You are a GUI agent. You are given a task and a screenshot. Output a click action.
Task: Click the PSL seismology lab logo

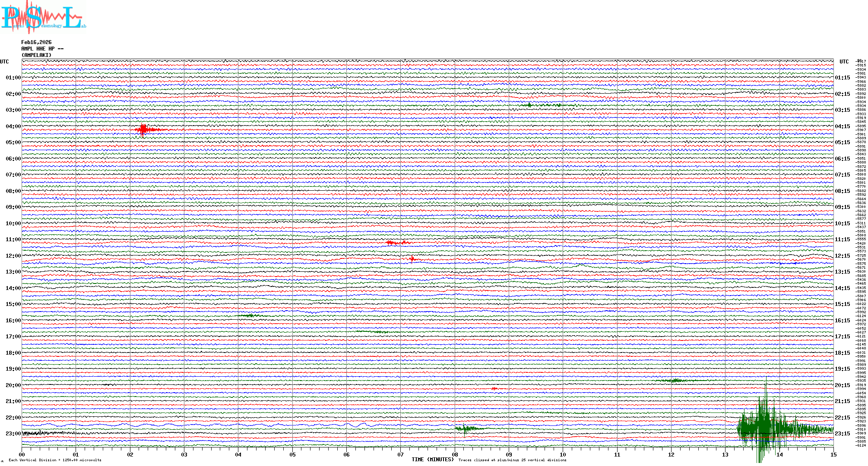(x=43, y=17)
